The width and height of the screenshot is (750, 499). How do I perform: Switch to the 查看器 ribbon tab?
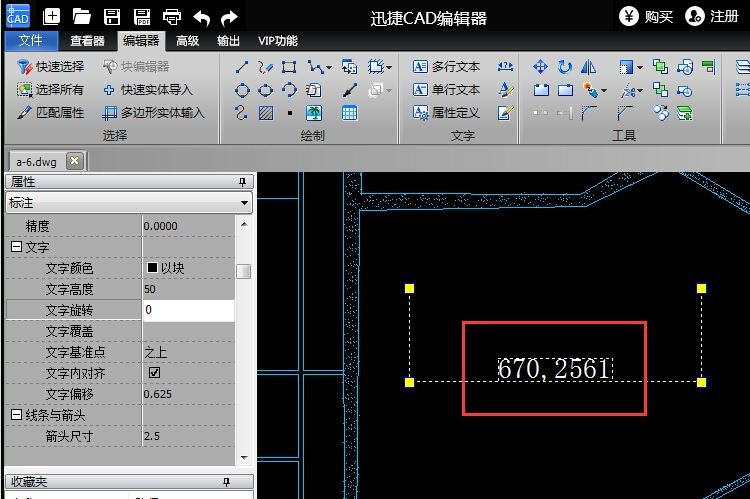(x=87, y=41)
